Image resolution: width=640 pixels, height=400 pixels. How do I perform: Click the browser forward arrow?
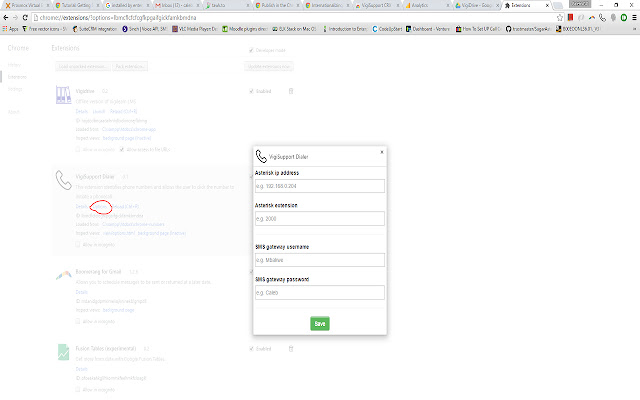point(16,18)
